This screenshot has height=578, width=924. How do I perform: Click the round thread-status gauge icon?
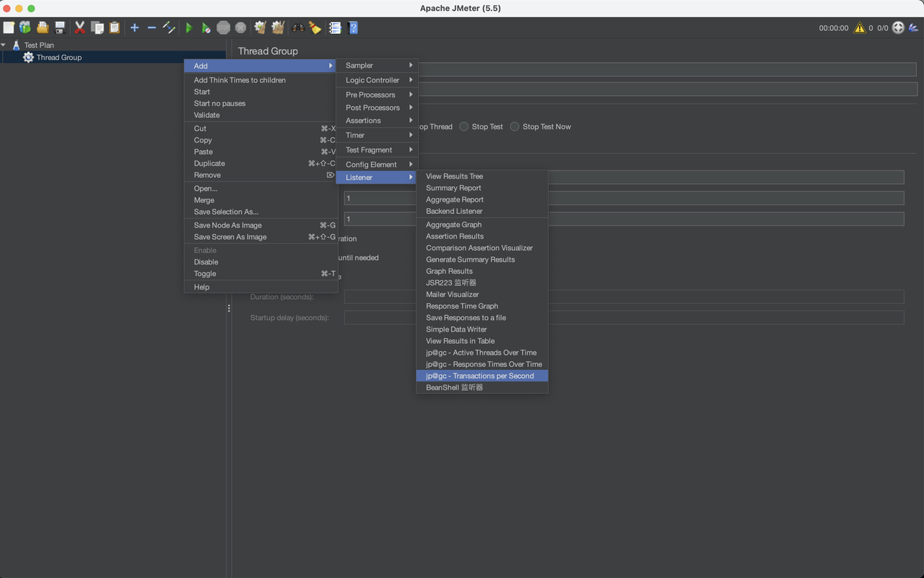pyautogui.click(x=898, y=27)
